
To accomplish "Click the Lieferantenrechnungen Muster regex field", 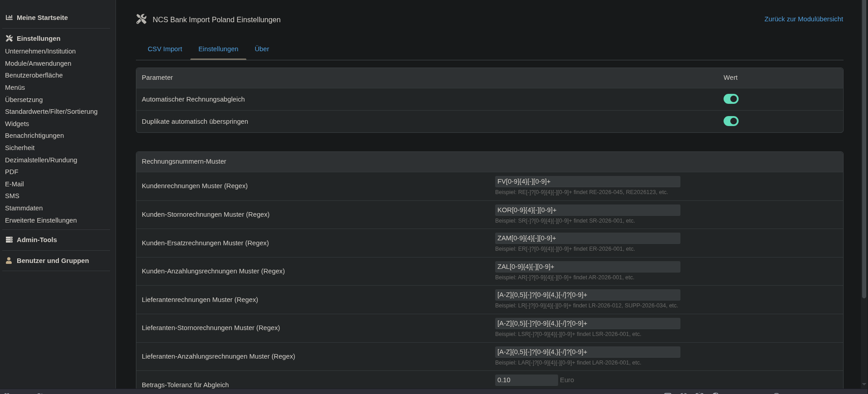I will pyautogui.click(x=587, y=295).
